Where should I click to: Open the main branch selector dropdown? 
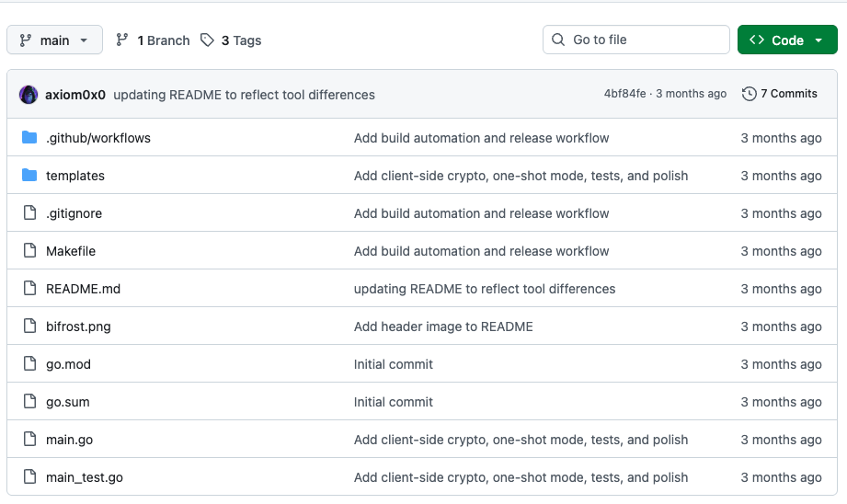click(54, 40)
